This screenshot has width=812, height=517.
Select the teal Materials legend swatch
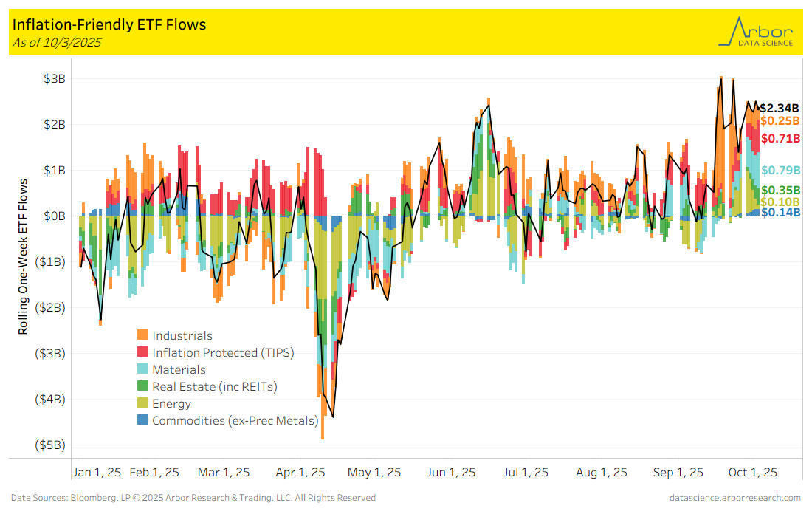pyautogui.click(x=142, y=369)
